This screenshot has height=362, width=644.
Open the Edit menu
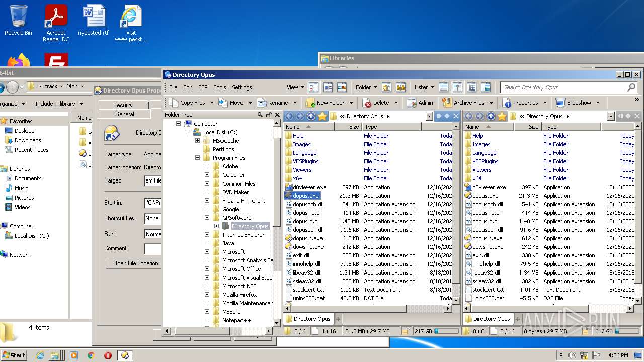(188, 87)
